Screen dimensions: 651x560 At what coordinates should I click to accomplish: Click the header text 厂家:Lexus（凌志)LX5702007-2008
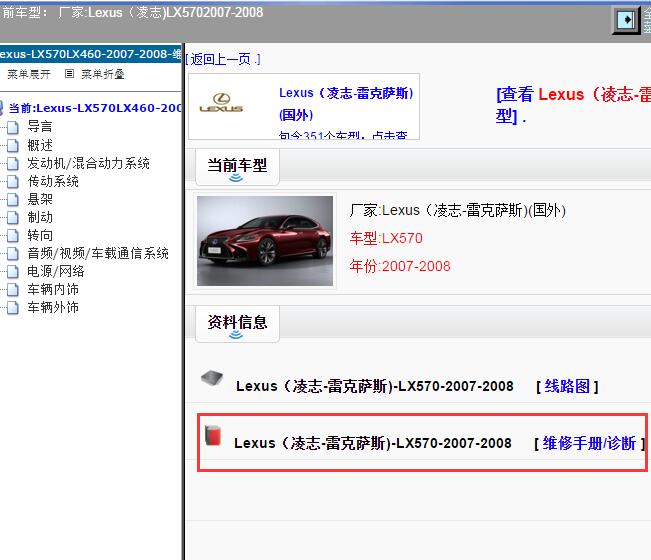click(x=160, y=13)
